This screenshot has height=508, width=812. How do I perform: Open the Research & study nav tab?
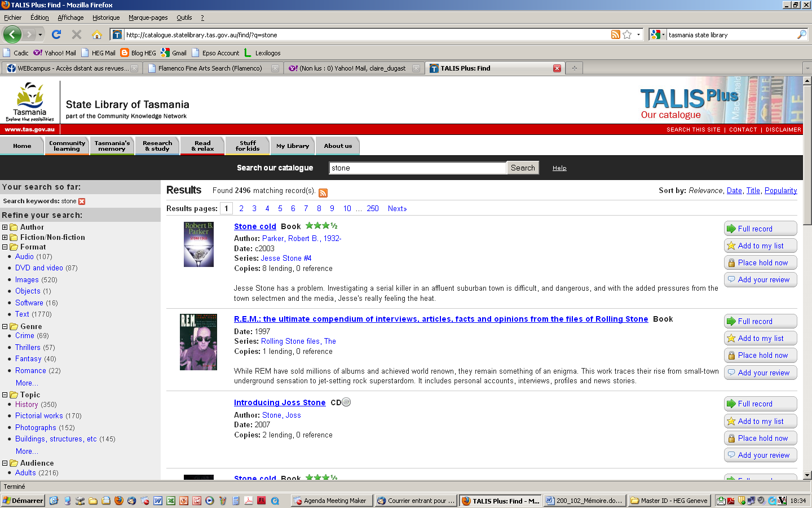tap(157, 146)
